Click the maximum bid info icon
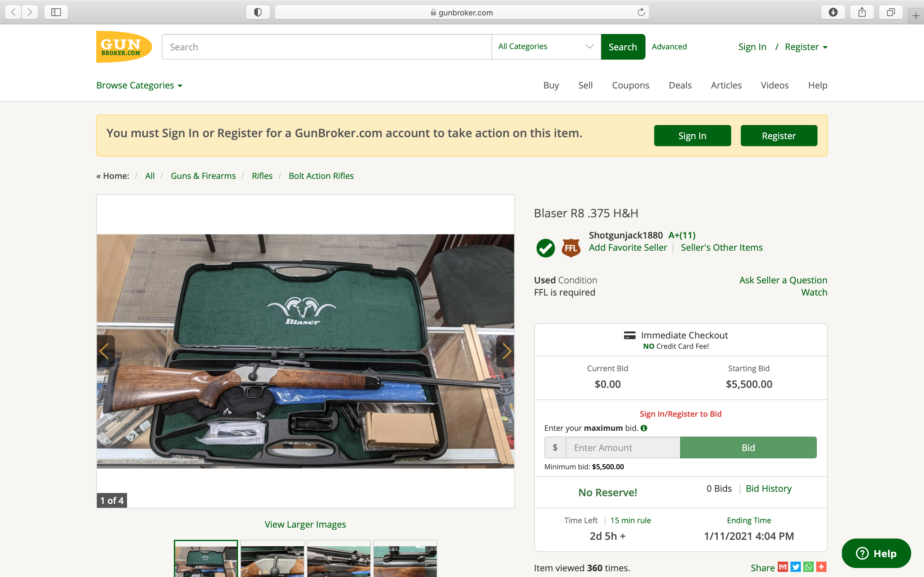 644,428
